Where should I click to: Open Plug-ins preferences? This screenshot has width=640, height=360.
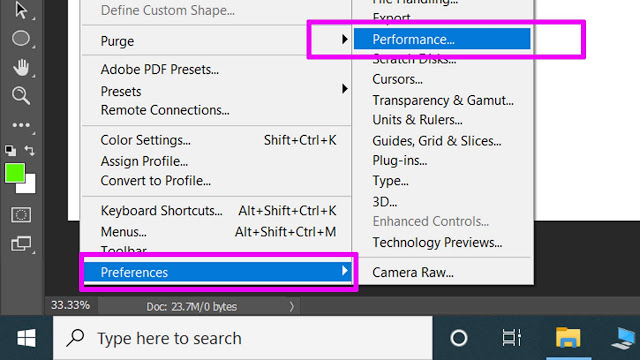pos(400,161)
